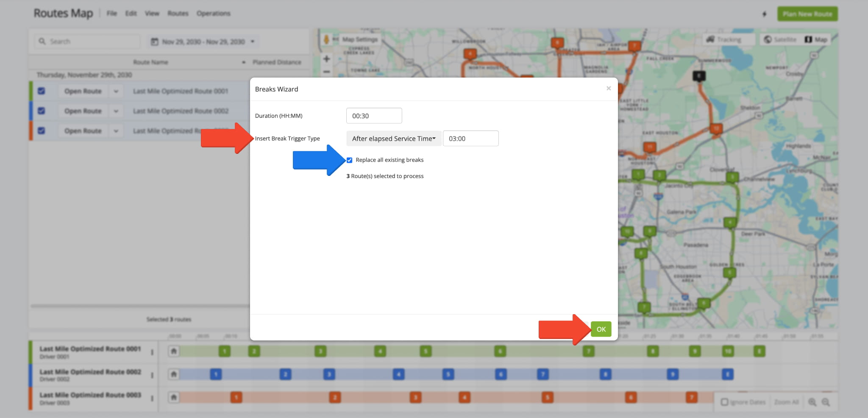
Task: Click the timeline zoom in magnifier icon
Action: [x=812, y=402]
